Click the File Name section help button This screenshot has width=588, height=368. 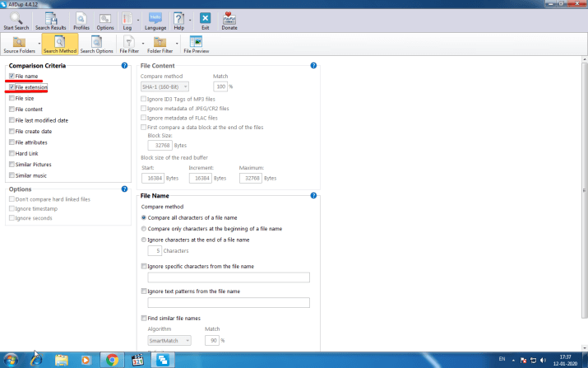click(x=313, y=195)
